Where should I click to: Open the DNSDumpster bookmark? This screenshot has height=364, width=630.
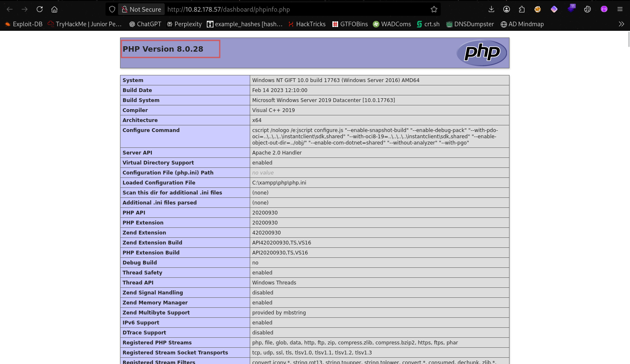[470, 24]
